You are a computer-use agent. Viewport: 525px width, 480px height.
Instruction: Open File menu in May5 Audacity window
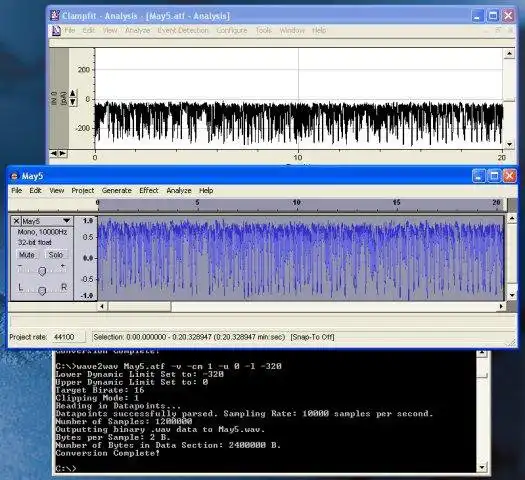click(x=17, y=190)
